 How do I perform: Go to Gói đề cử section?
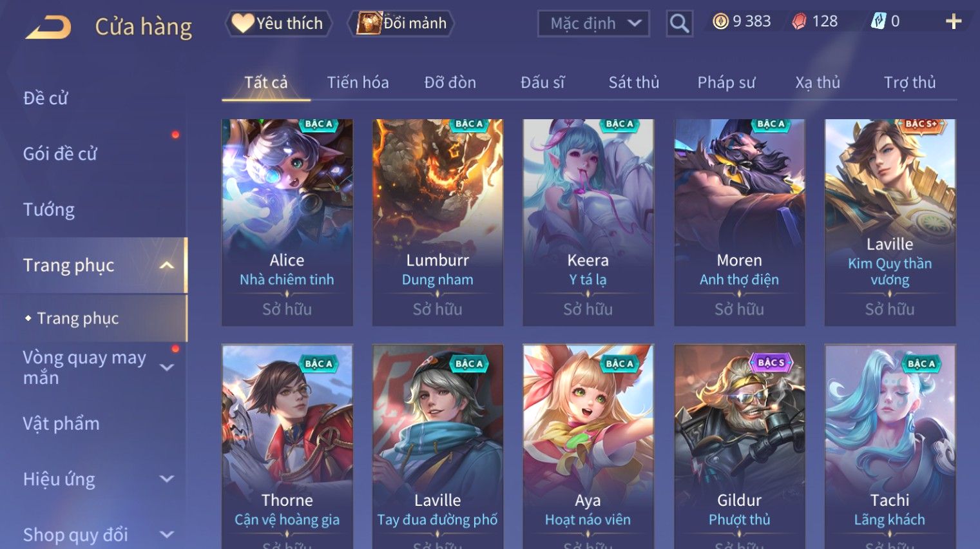click(60, 154)
